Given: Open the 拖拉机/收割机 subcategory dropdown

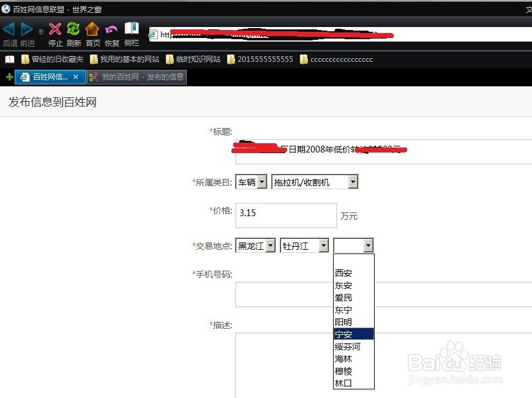Looking at the screenshot, I should (315, 182).
